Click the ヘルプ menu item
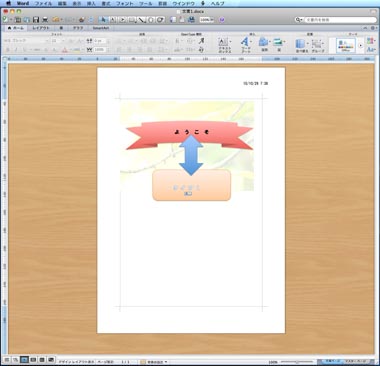 click(217, 4)
